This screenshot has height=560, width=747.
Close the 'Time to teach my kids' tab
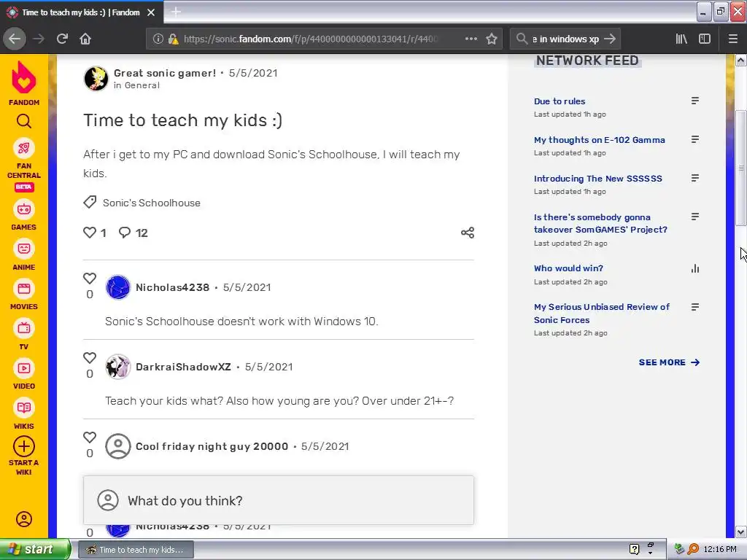(x=151, y=12)
